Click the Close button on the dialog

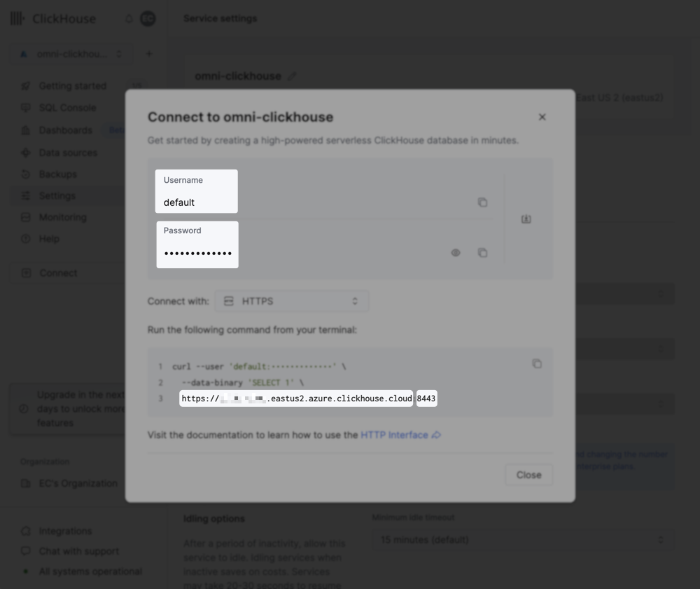coord(528,474)
